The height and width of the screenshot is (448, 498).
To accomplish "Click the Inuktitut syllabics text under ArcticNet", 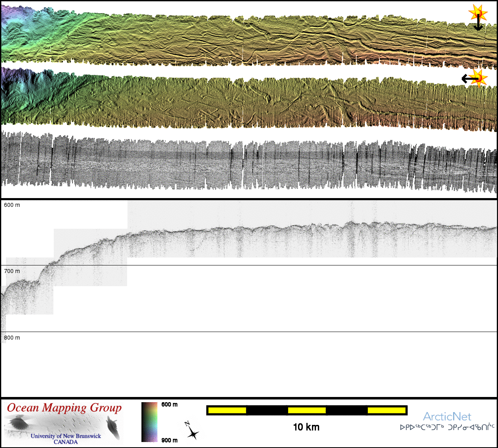I will tap(447, 427).
